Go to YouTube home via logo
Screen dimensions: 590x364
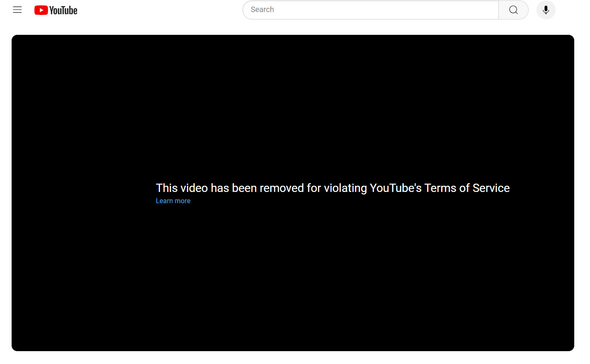click(56, 10)
